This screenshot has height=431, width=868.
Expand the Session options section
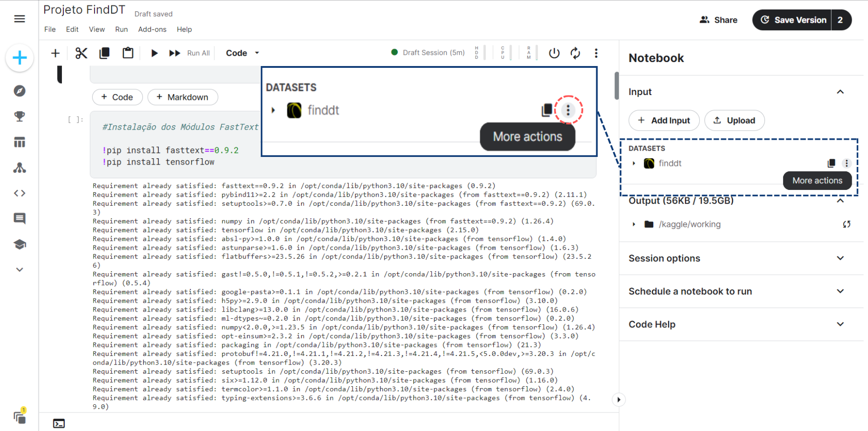coord(840,258)
